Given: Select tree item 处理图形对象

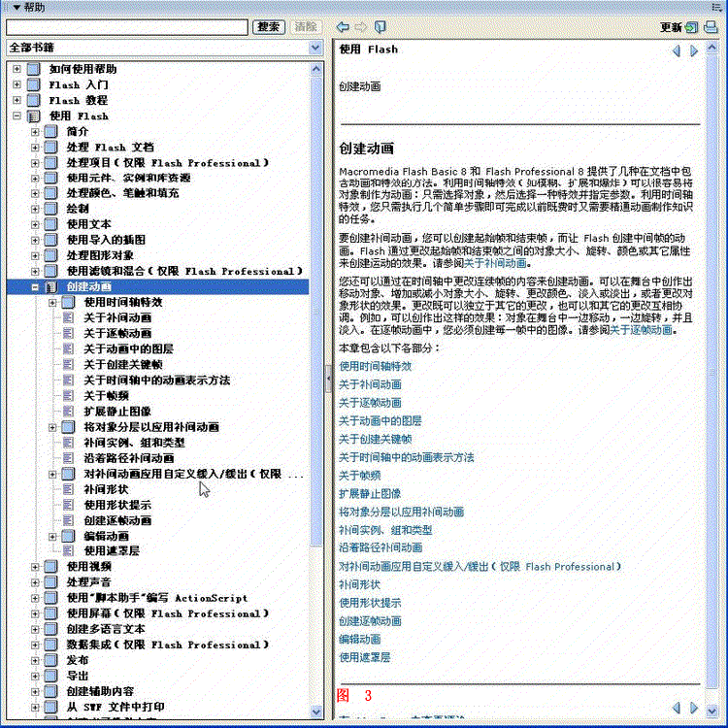Looking at the screenshot, I should (x=100, y=255).
